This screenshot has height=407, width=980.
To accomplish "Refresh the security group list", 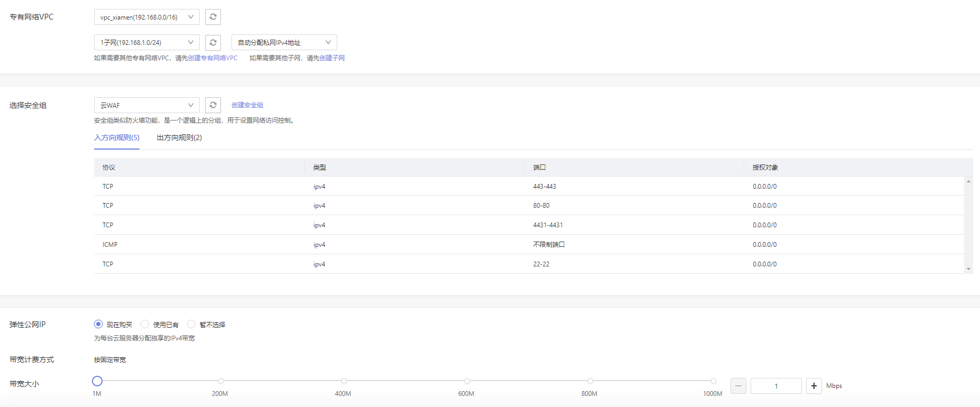I will pos(213,105).
